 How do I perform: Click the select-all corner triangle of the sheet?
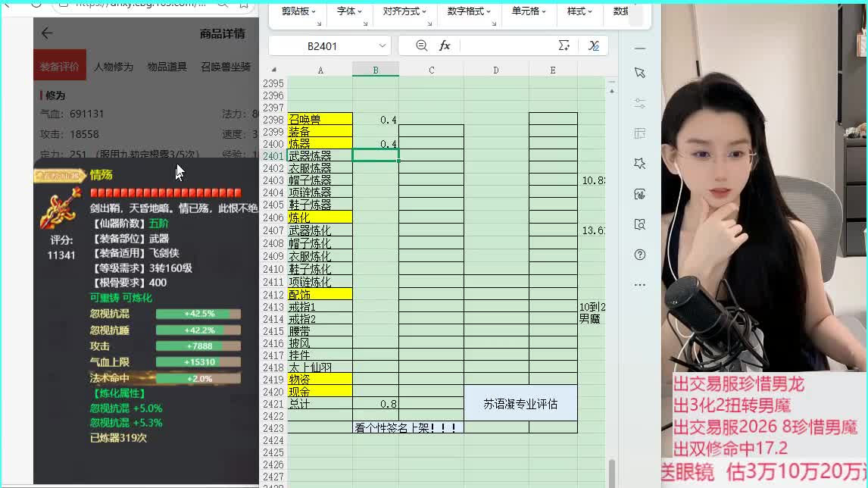click(274, 70)
